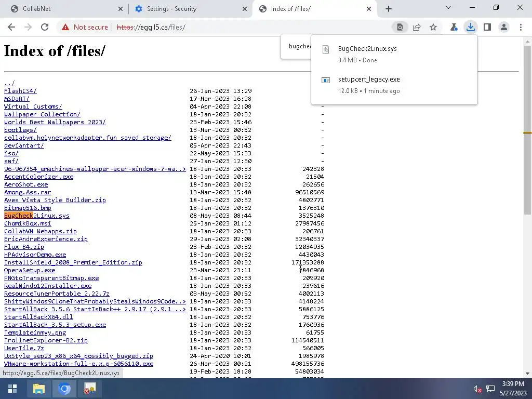Screen dimensions: 532x399
Task: Download StartAllBackX64.dll
Action: tap(38, 317)
